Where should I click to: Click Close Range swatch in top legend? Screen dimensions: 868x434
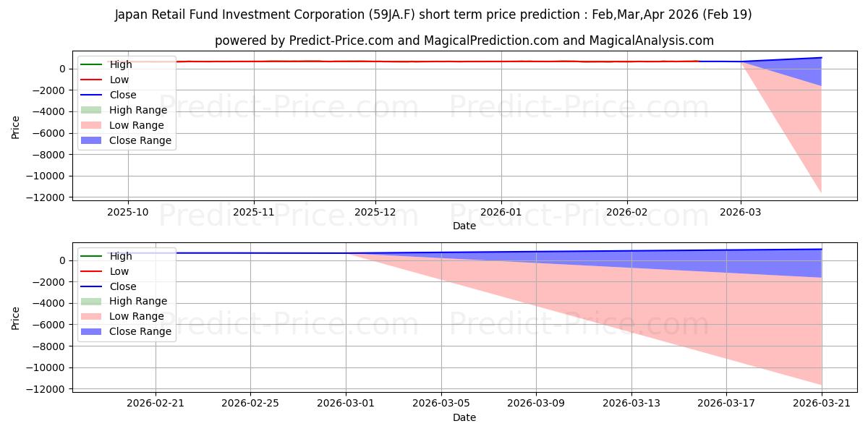pos(90,140)
